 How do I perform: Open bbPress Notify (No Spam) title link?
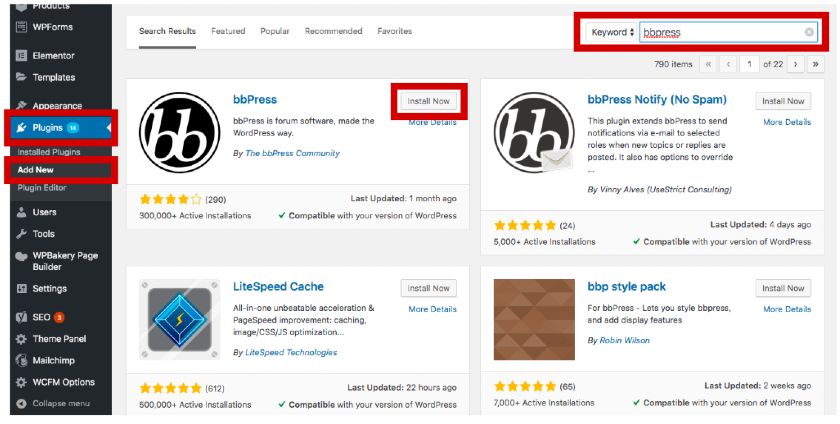point(657,100)
